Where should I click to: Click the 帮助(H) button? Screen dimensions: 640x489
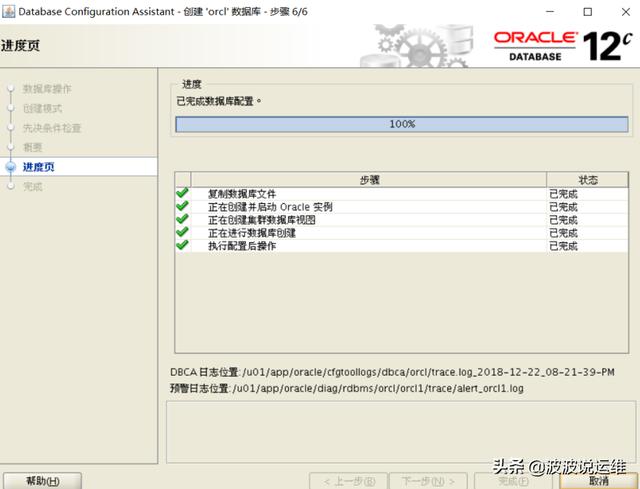coord(42,481)
